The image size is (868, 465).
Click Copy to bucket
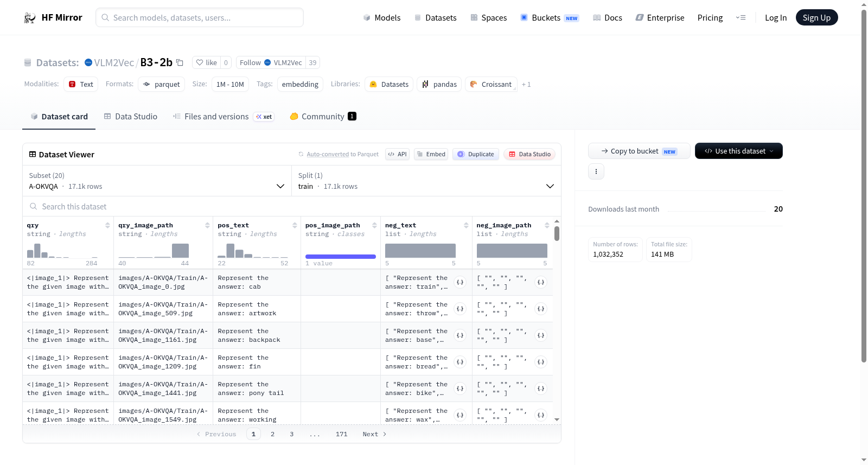[x=639, y=151]
